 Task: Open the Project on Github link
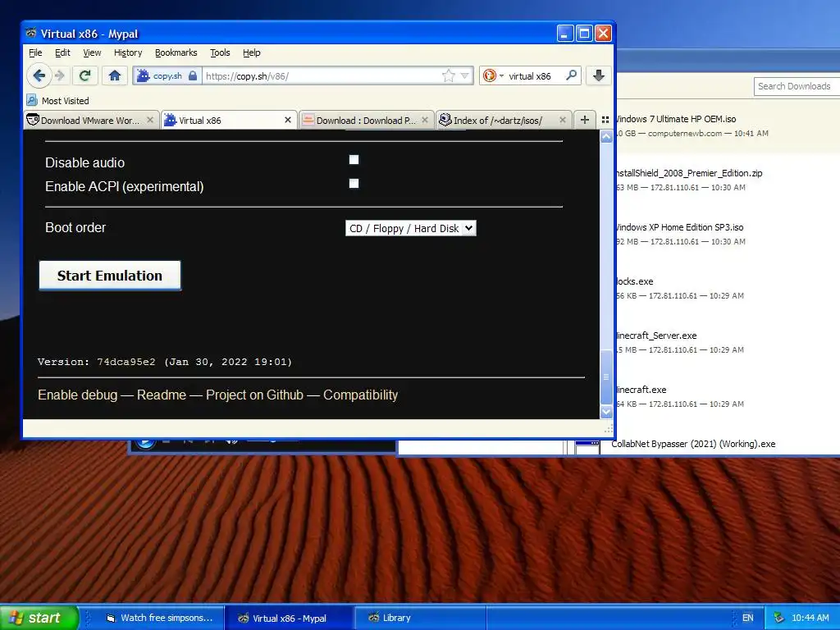pyautogui.click(x=254, y=395)
